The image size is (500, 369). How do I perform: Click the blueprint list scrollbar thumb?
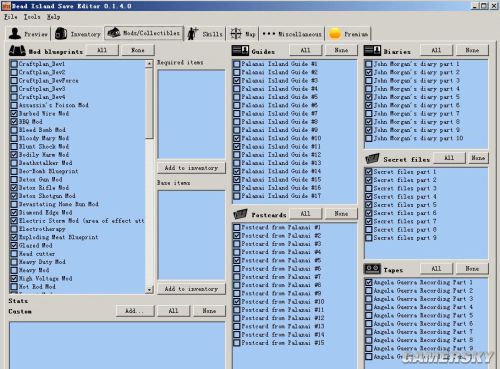pos(149,103)
